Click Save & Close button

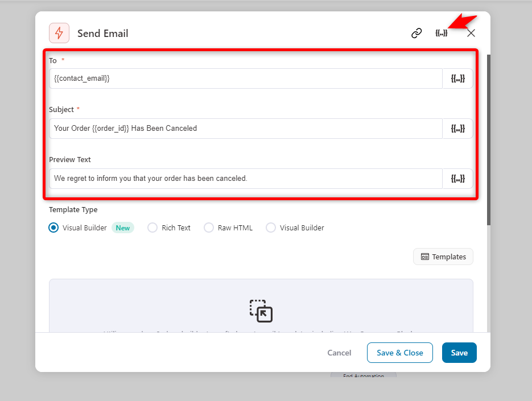[399, 353]
